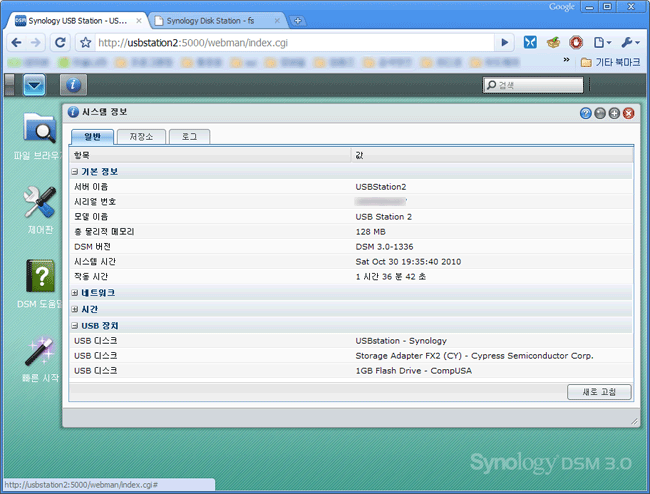Maximize the 시스템 정보 window
Screen dimensions: 650x494
tap(614, 113)
